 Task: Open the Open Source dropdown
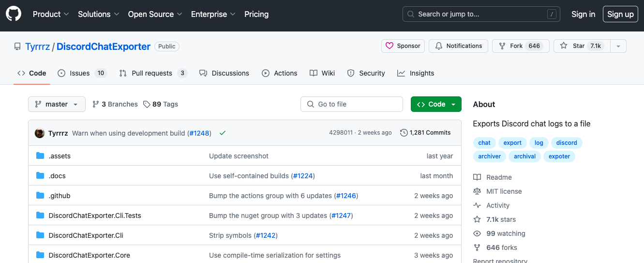pyautogui.click(x=155, y=14)
